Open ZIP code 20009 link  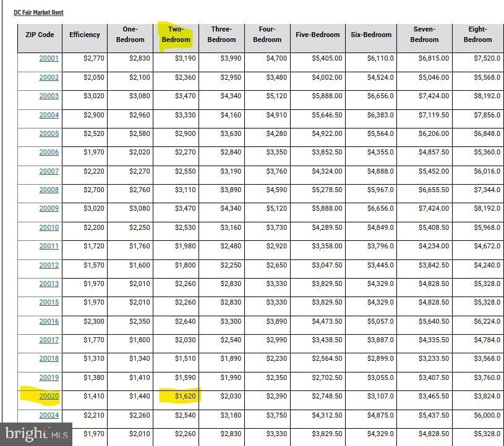[49, 208]
